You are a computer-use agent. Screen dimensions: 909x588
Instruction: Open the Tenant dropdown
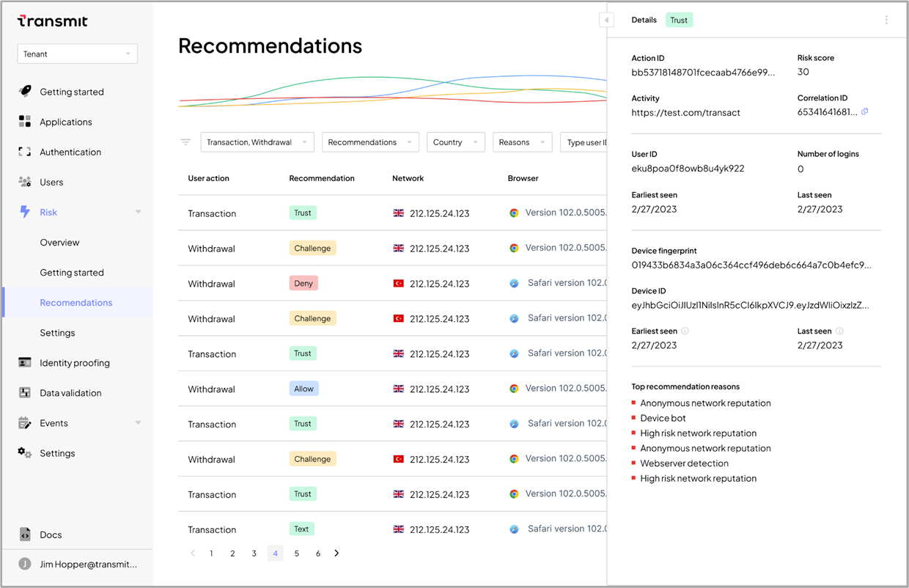point(78,54)
